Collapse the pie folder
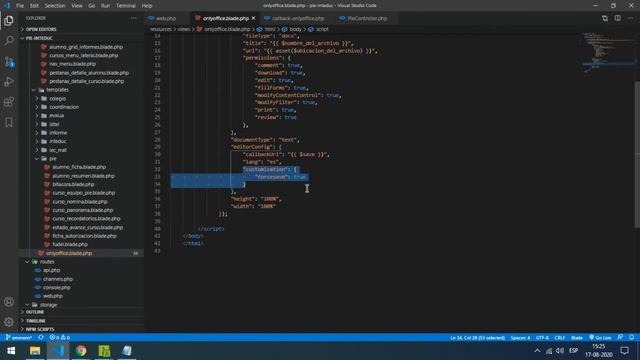 coord(53,158)
